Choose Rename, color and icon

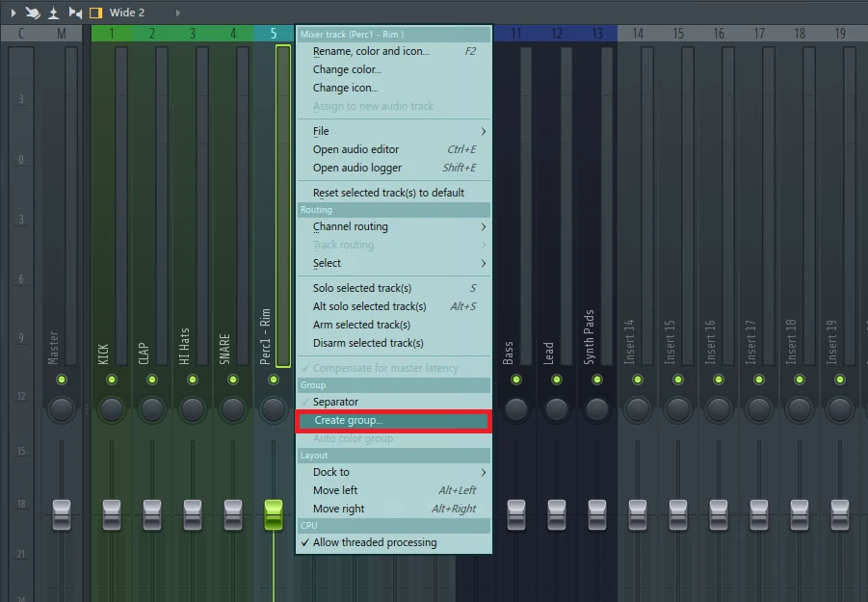[371, 51]
